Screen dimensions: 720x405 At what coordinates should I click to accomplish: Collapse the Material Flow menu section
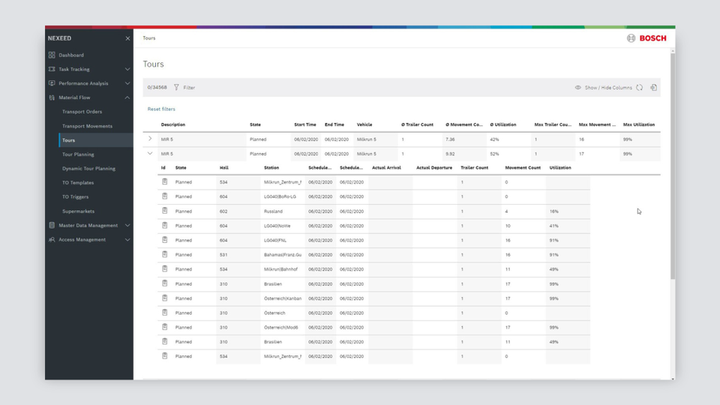coord(127,98)
